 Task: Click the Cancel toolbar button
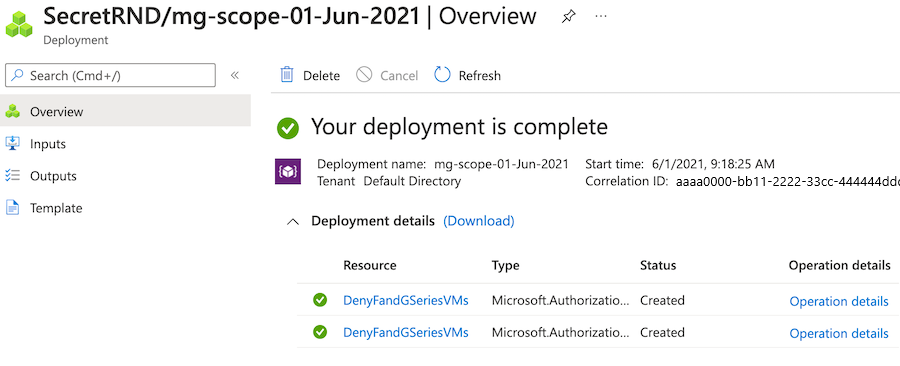coord(387,75)
